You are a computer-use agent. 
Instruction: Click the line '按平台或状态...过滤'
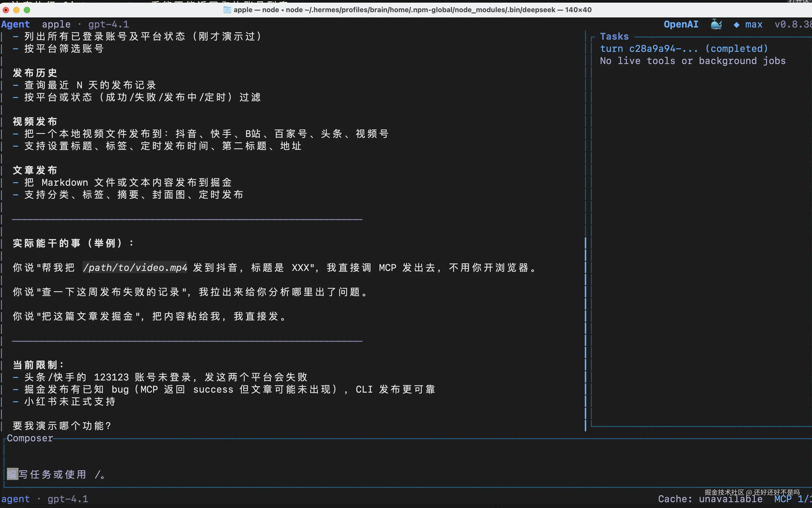pyautogui.click(x=137, y=97)
